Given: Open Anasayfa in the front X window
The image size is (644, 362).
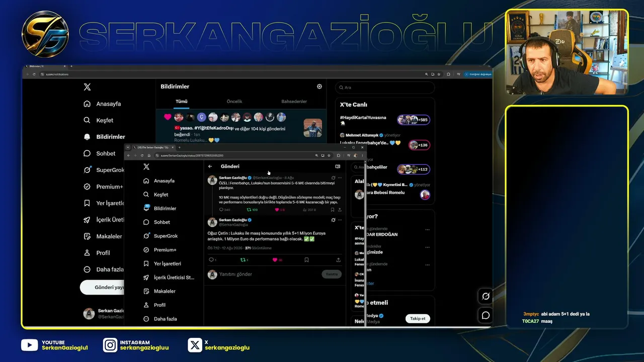Looking at the screenshot, I should click(159, 180).
